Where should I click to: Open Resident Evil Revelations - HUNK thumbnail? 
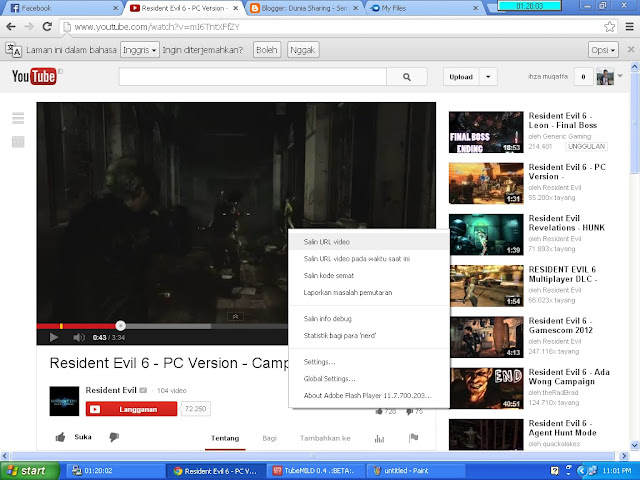486,235
